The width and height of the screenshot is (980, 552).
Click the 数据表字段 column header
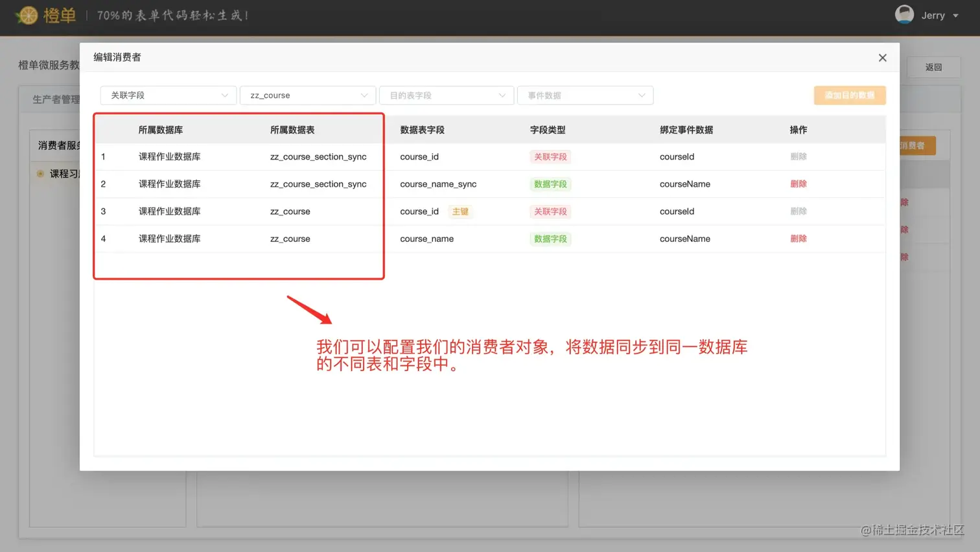point(423,130)
